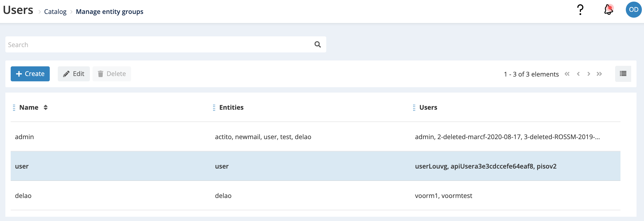Go to the first page of results
Image resolution: width=644 pixels, height=221 pixels.
coord(567,74)
